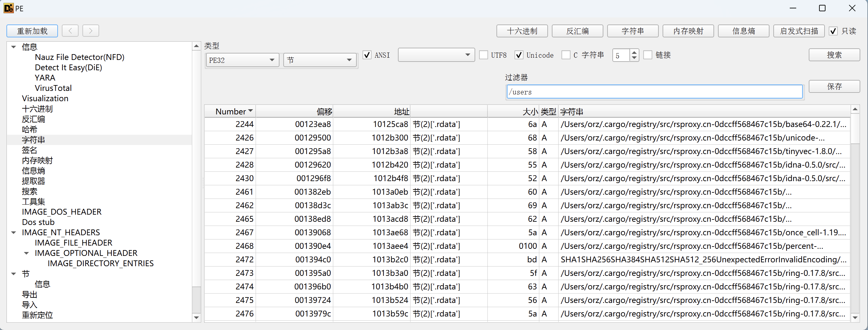Click the filter input field containing /users
The image size is (868, 330).
click(x=654, y=92)
